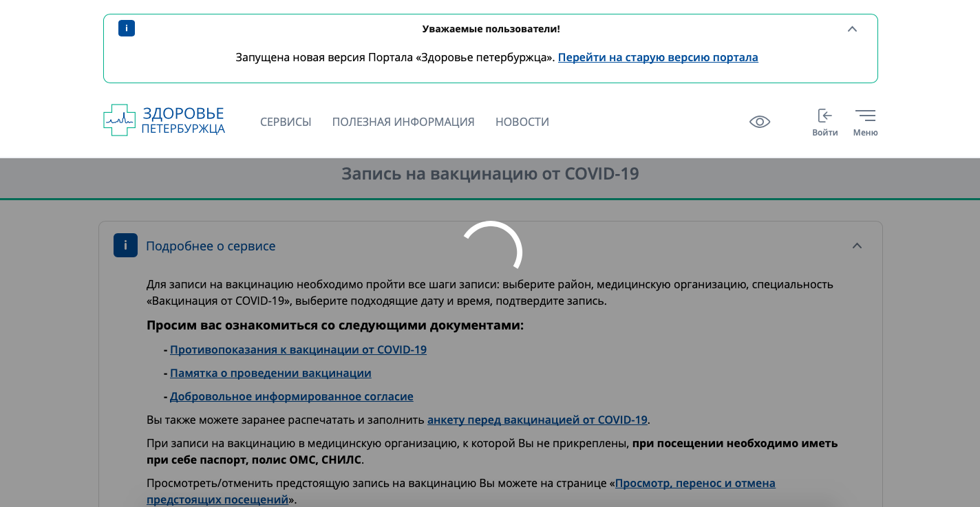Open the Новости menu item
This screenshot has width=980, height=507.
pos(522,122)
